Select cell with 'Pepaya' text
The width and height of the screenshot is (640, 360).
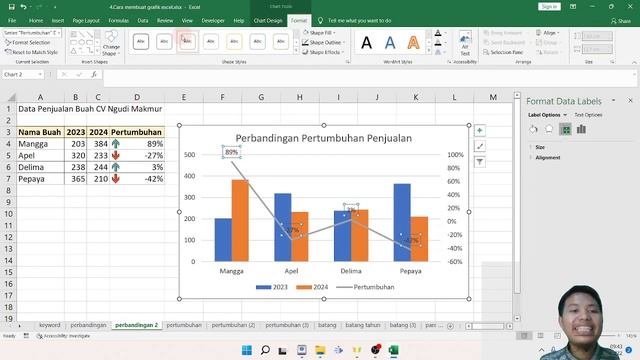coord(40,179)
